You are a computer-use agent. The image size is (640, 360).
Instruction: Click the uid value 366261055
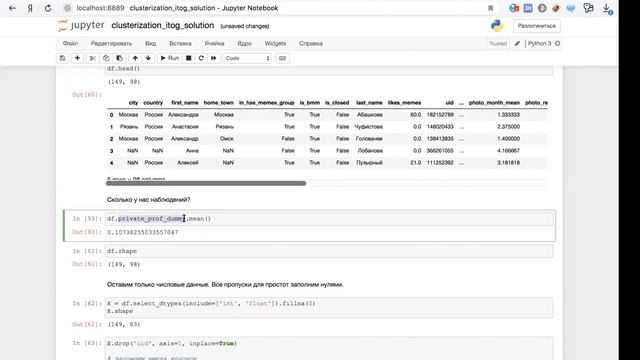[x=440, y=151]
